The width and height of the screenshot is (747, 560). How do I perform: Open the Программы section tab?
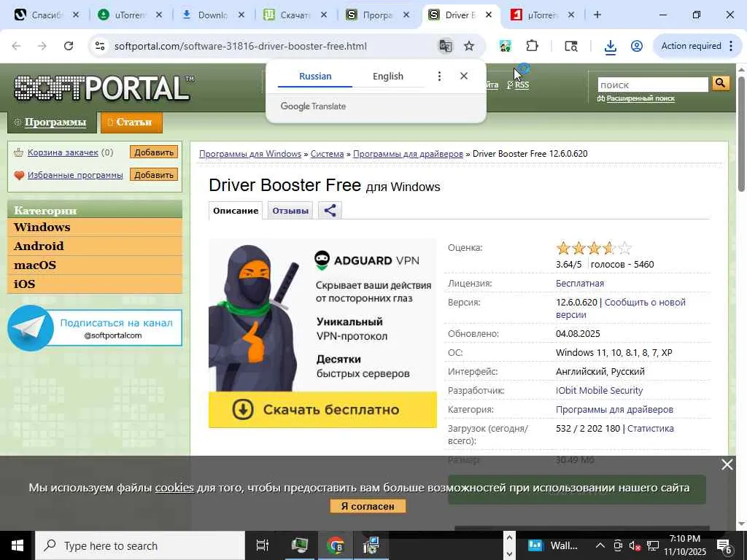point(52,122)
